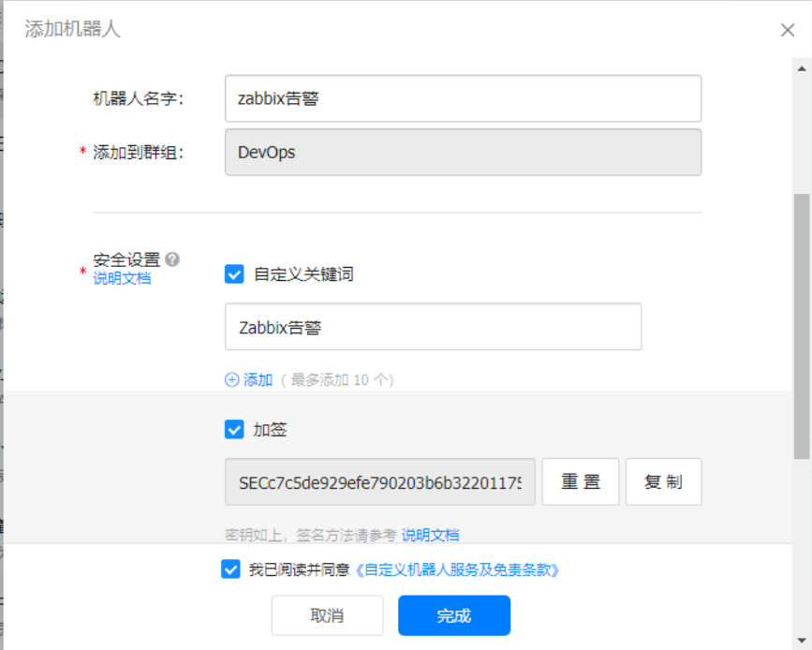The image size is (812, 650).
Task: Click the 复制 button
Action: point(663,481)
